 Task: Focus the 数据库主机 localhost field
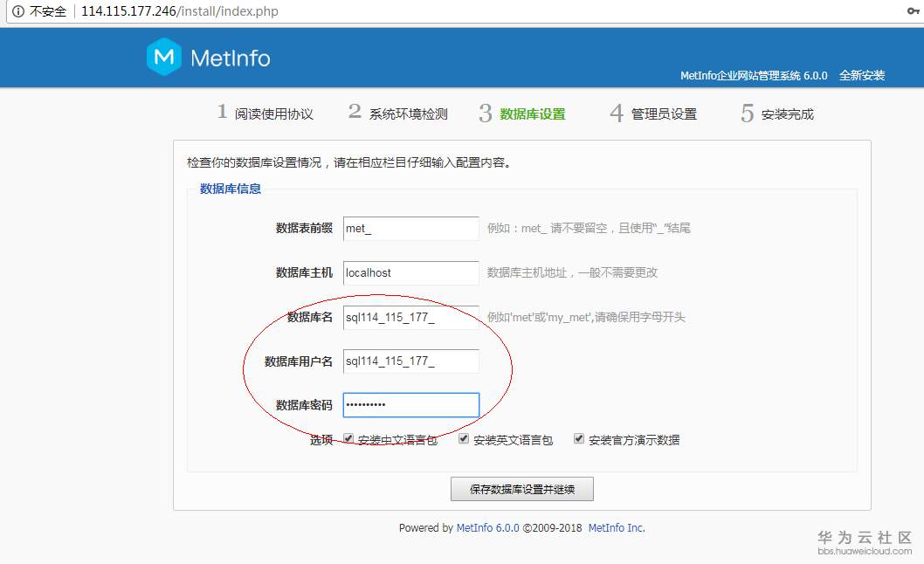coord(410,272)
